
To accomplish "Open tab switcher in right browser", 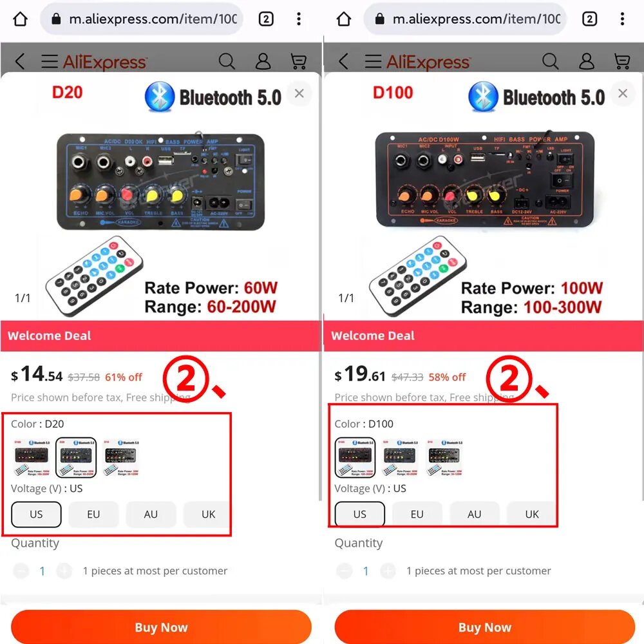I will pos(589,19).
